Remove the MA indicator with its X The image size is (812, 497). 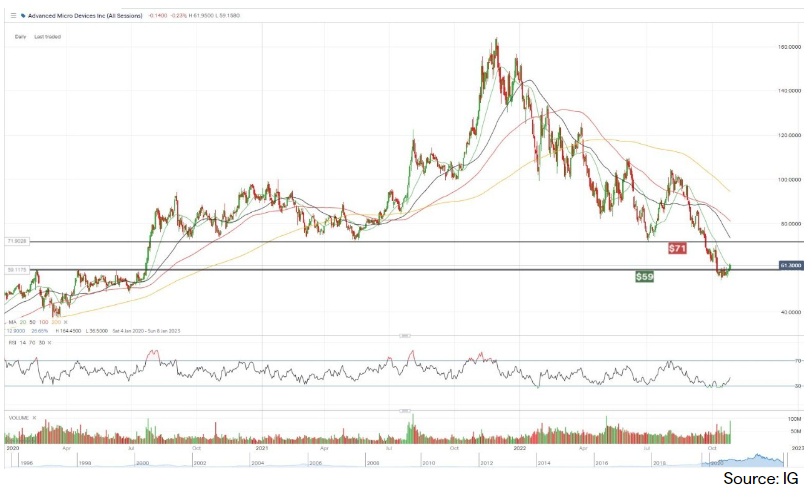pos(65,322)
